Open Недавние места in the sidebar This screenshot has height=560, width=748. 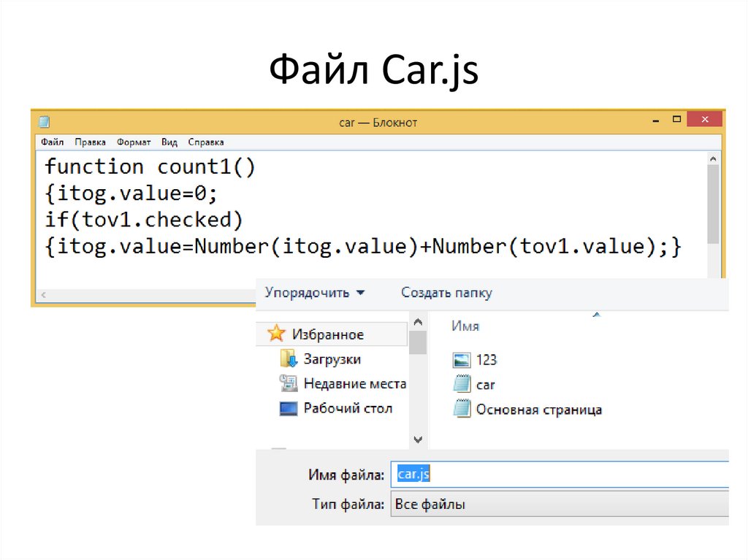(355, 383)
